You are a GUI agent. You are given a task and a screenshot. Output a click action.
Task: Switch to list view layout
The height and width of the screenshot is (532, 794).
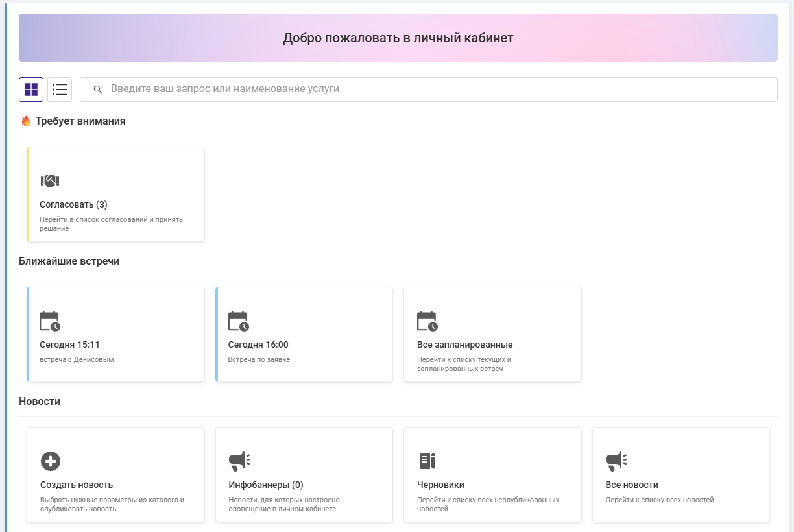[x=60, y=90]
